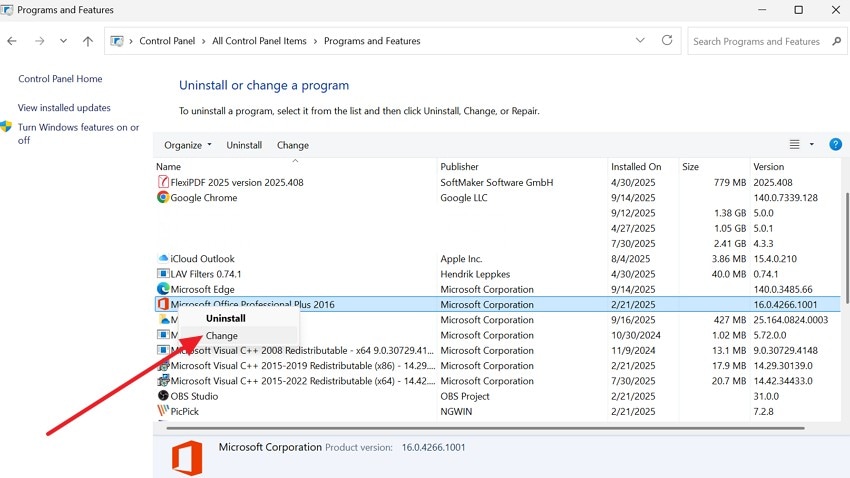This screenshot has height=478, width=850.
Task: Click the Google Chrome icon
Action: (x=163, y=197)
